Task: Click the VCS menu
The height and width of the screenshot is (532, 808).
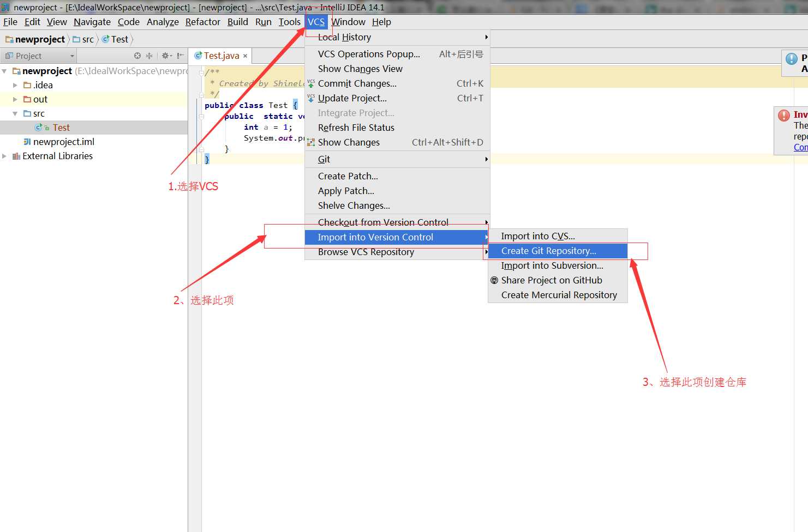Action: 316,22
